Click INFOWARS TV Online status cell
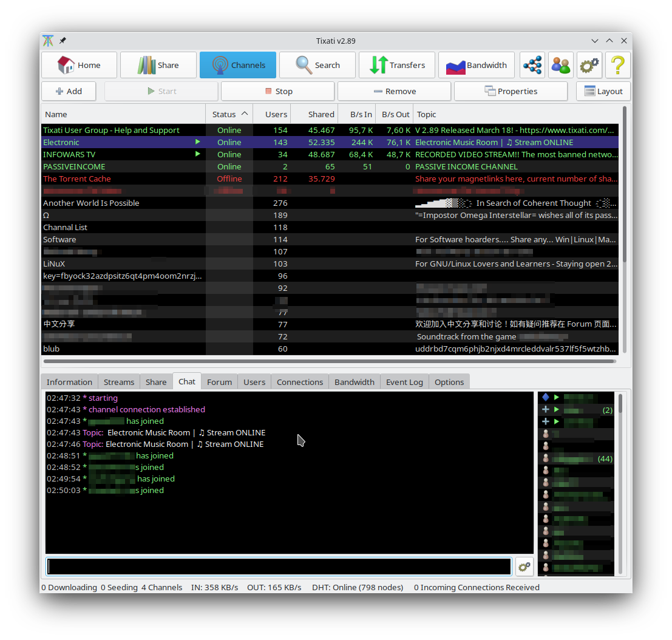672x640 pixels. pyautogui.click(x=229, y=154)
